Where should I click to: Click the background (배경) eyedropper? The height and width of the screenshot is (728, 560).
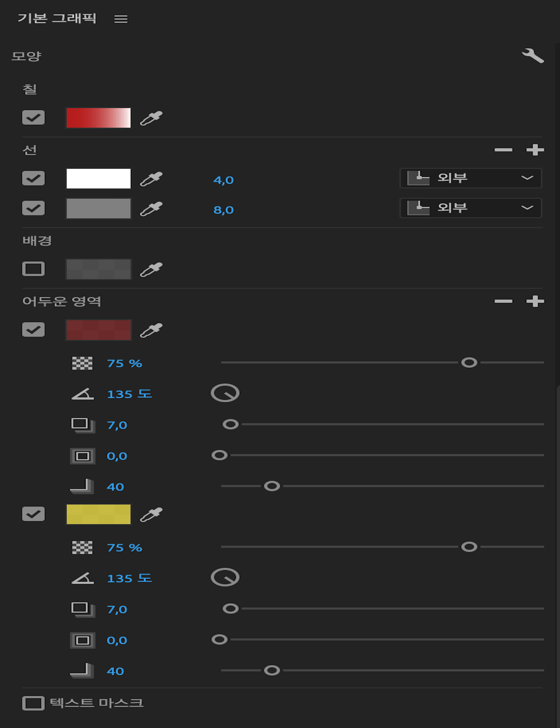[151, 269]
